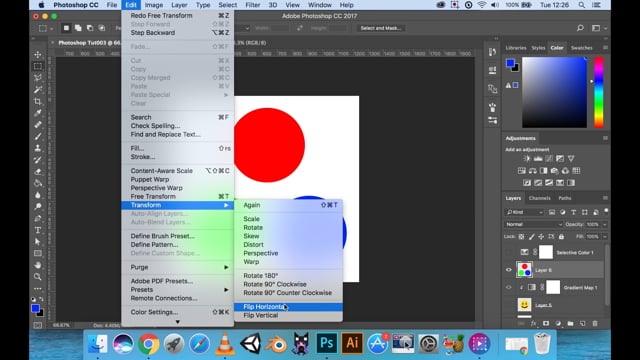Select the Dodge tool
The height and width of the screenshot is (360, 640).
[38, 207]
